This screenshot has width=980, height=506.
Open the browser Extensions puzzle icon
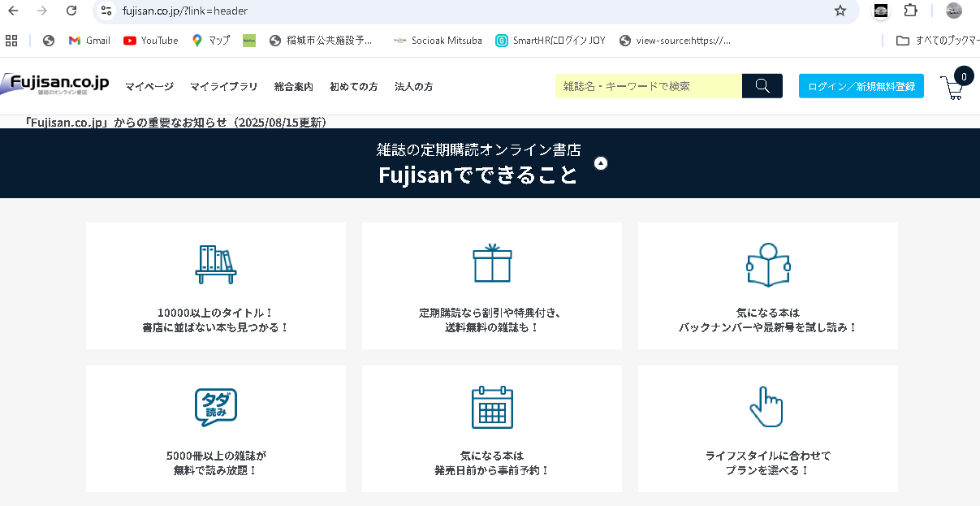coord(910,11)
